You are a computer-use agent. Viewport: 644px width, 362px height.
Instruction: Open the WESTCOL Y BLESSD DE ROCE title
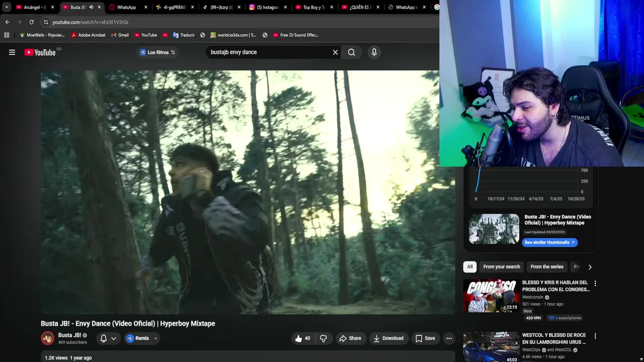(554, 338)
